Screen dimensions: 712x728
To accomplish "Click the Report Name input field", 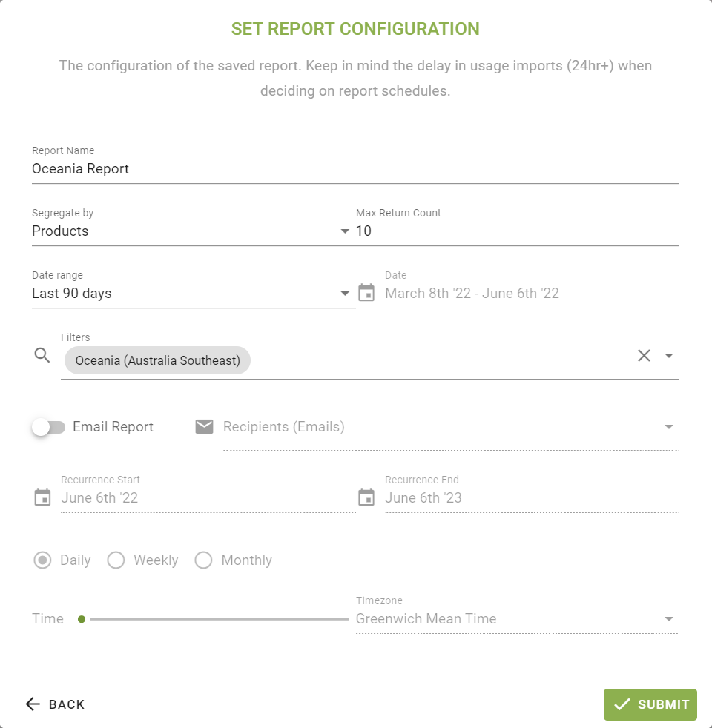I will point(355,169).
